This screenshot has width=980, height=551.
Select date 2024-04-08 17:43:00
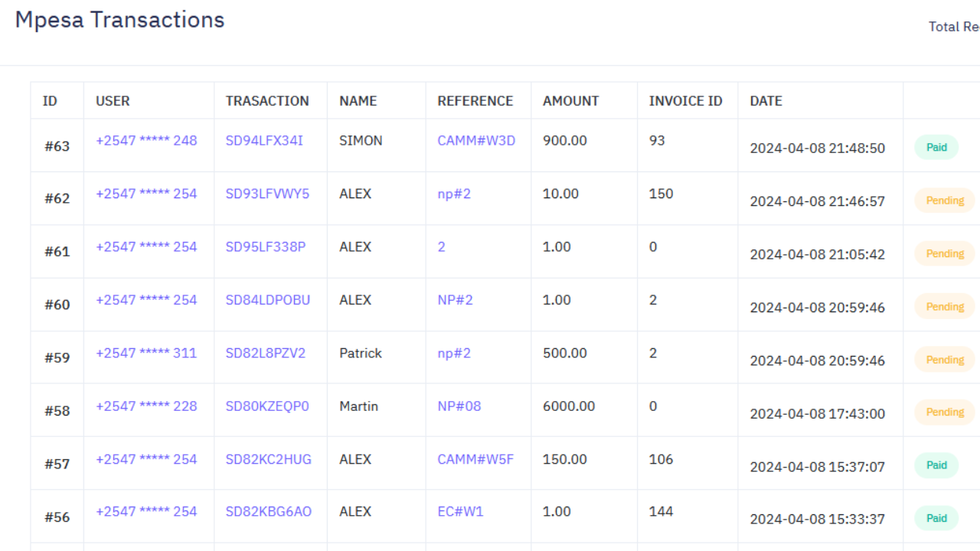click(x=818, y=413)
